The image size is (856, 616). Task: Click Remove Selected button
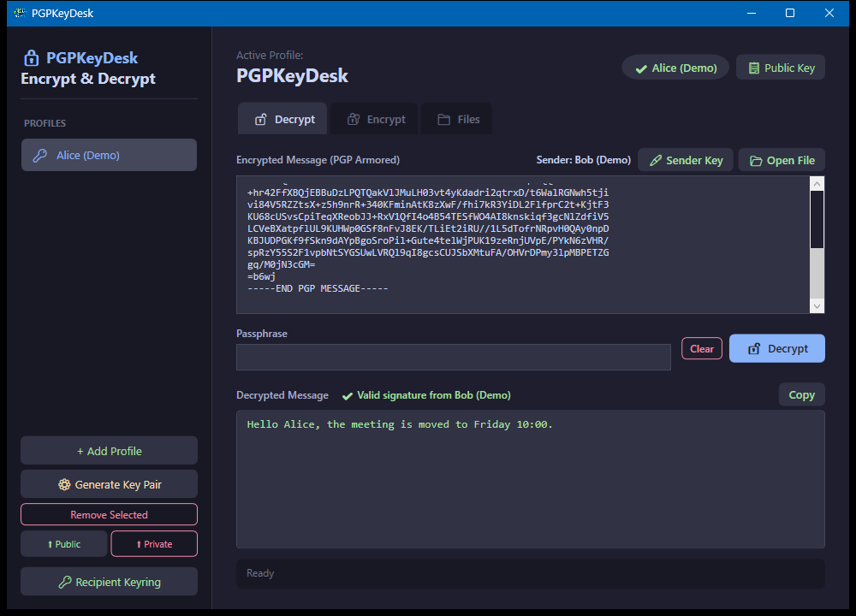(110, 514)
